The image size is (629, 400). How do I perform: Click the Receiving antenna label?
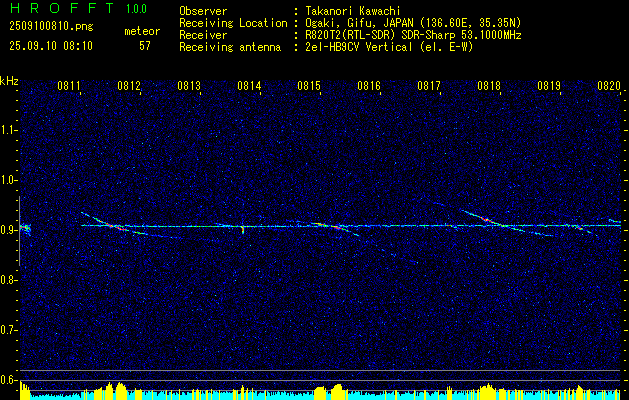pyautogui.click(x=230, y=47)
